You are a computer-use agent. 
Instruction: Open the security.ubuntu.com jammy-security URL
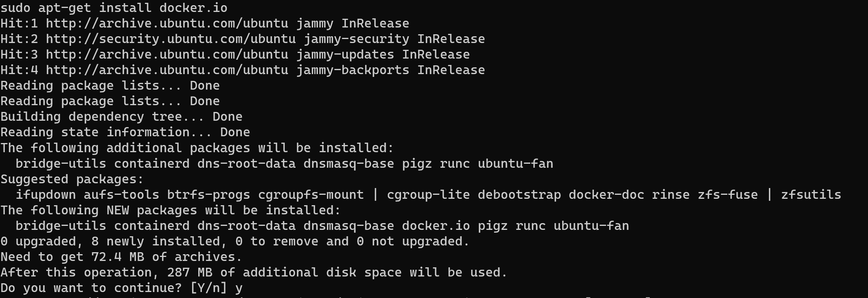tap(171, 39)
